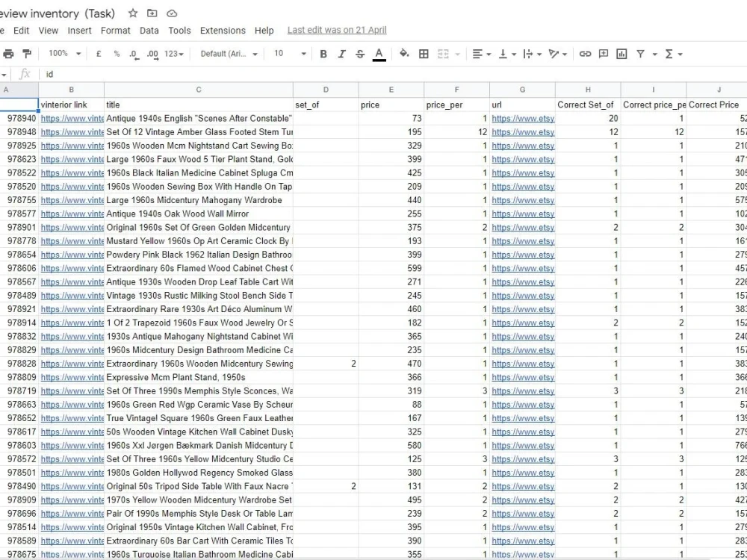Select the 'title' header cell
This screenshot has height=560, width=747.
[199, 105]
